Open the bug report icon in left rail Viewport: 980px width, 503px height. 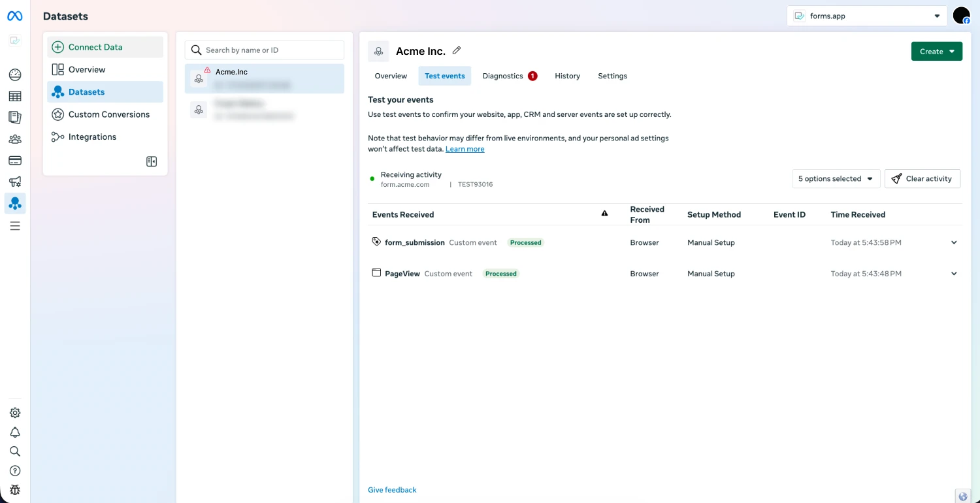click(15, 490)
